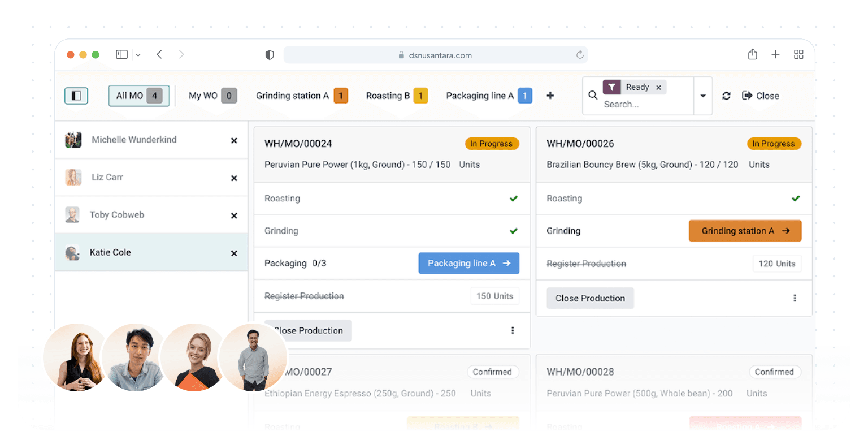Open Grinding station A tab

(x=302, y=96)
